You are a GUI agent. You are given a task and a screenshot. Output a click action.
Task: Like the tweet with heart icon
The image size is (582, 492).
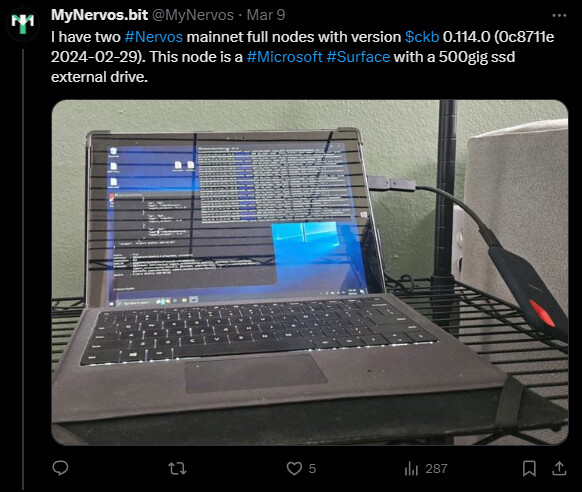tap(294, 468)
